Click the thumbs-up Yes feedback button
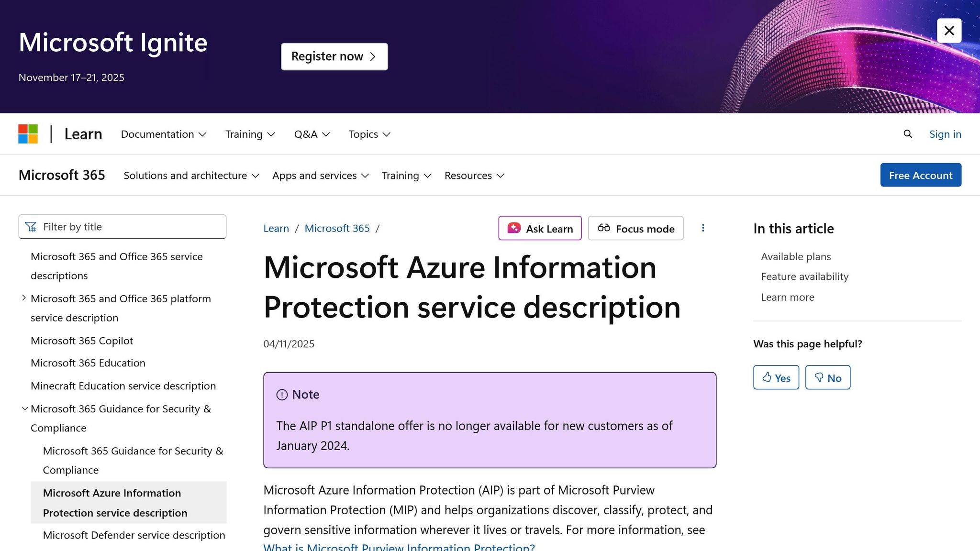 [776, 377]
